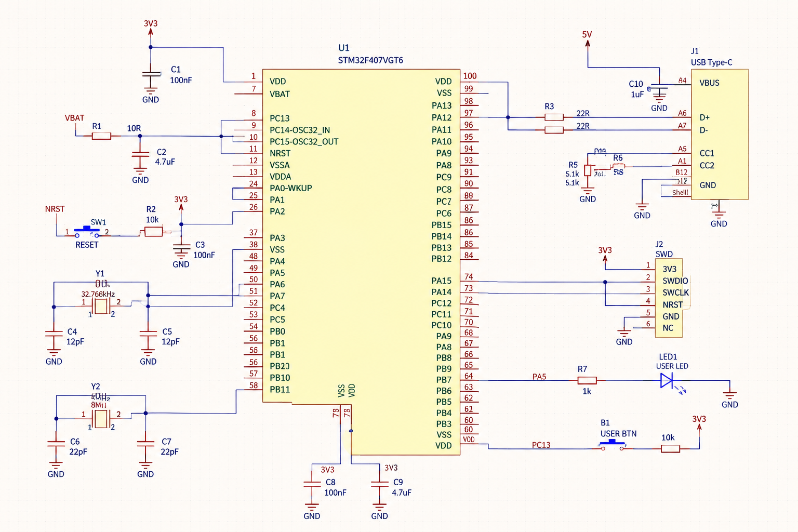798x532 pixels.
Task: Click the 1k value under R7
Action: [587, 392]
